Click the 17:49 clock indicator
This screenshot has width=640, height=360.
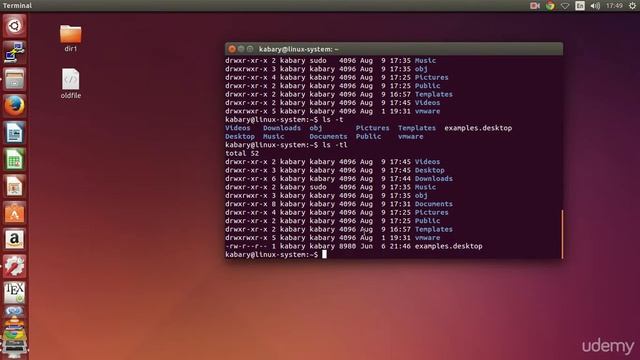click(x=614, y=5)
